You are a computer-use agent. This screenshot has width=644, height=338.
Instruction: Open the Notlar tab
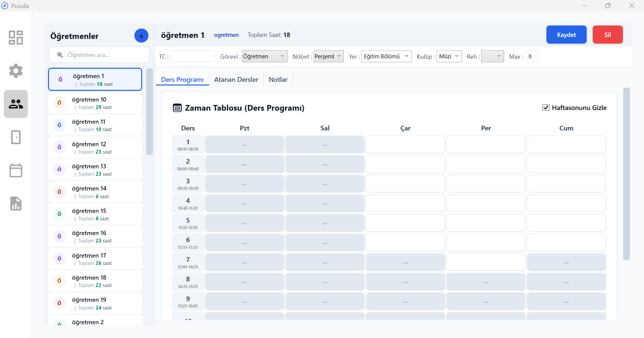coord(278,79)
